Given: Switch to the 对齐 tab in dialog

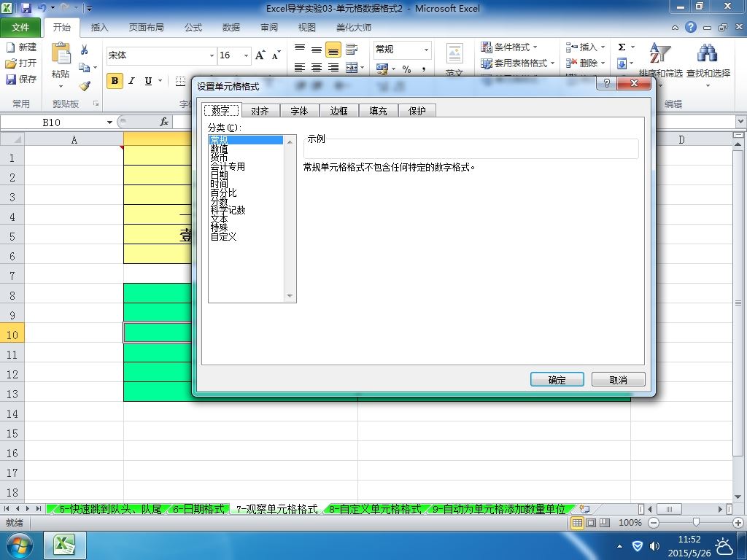Looking at the screenshot, I should [260, 111].
